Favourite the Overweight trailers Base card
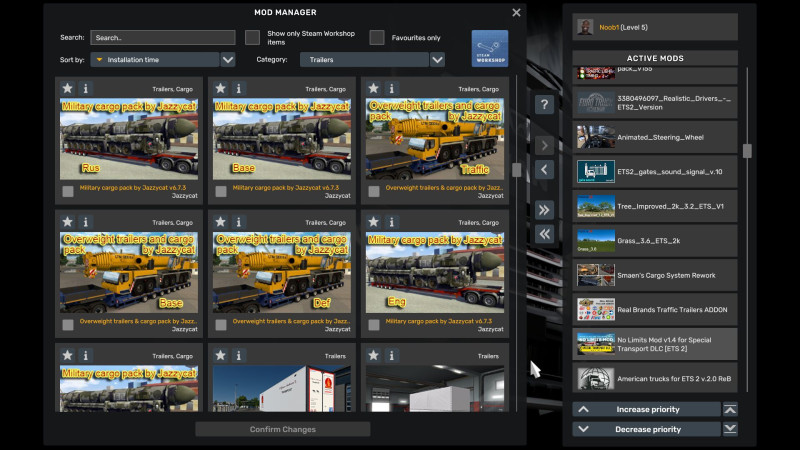 [67, 222]
